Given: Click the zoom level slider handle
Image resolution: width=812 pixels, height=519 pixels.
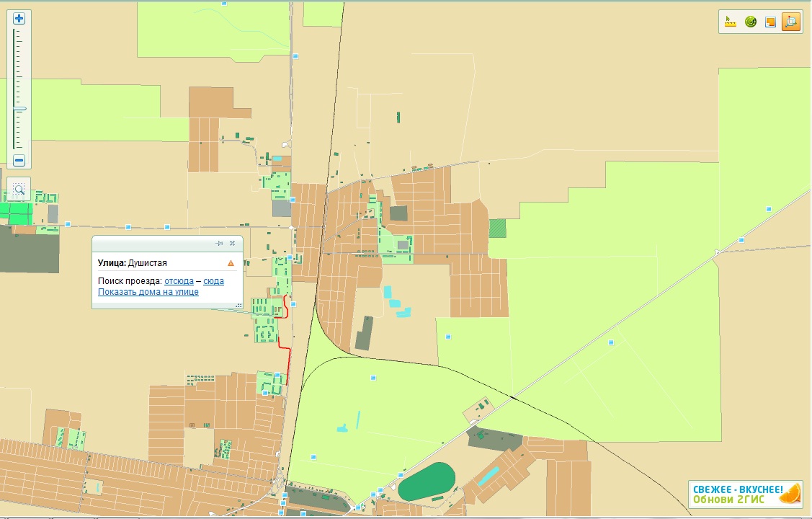Looking at the screenshot, I should pyautogui.click(x=19, y=109).
